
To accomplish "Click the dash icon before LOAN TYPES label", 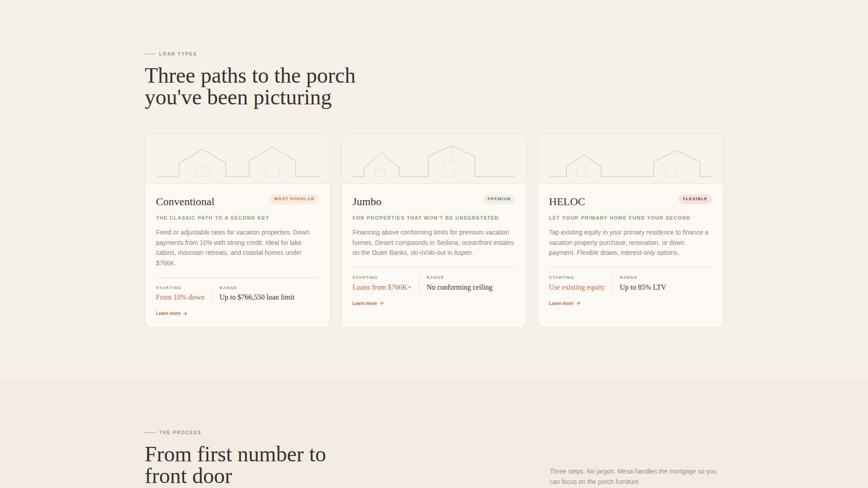I will 150,54.
